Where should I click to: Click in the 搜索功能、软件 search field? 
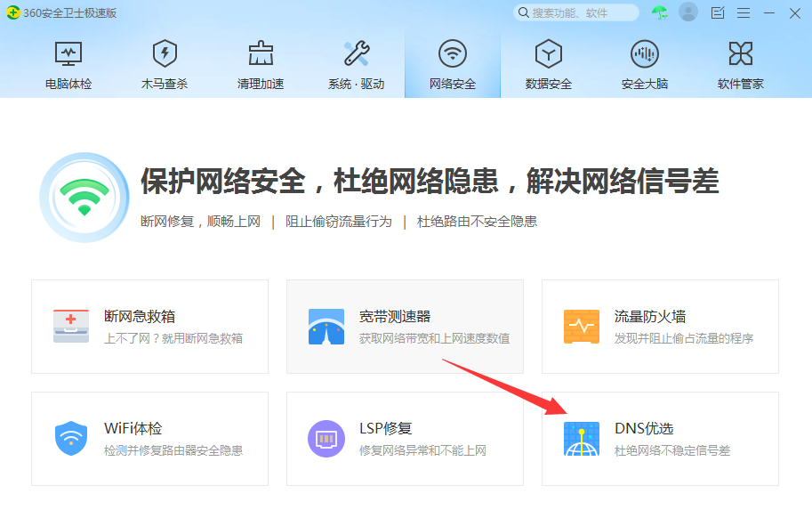[x=575, y=12]
